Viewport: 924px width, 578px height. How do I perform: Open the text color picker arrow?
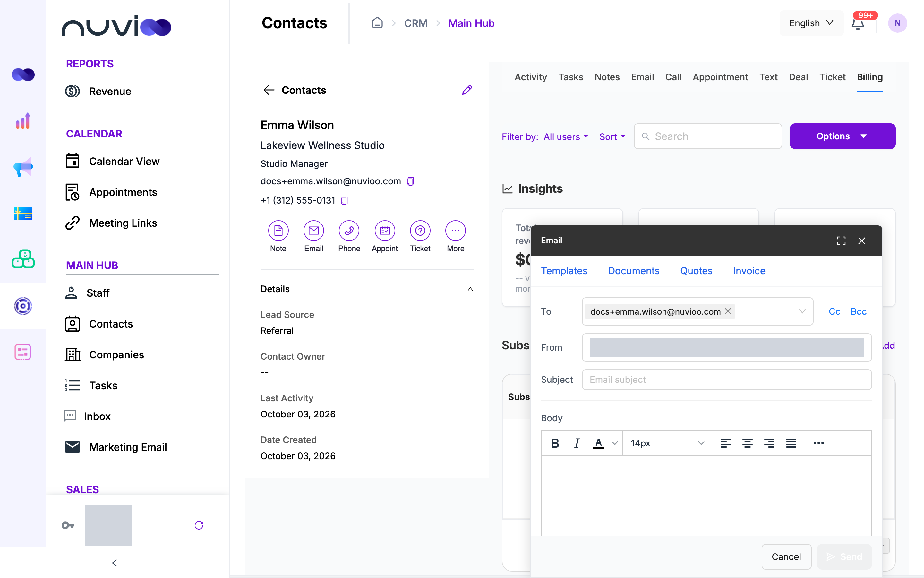click(614, 443)
